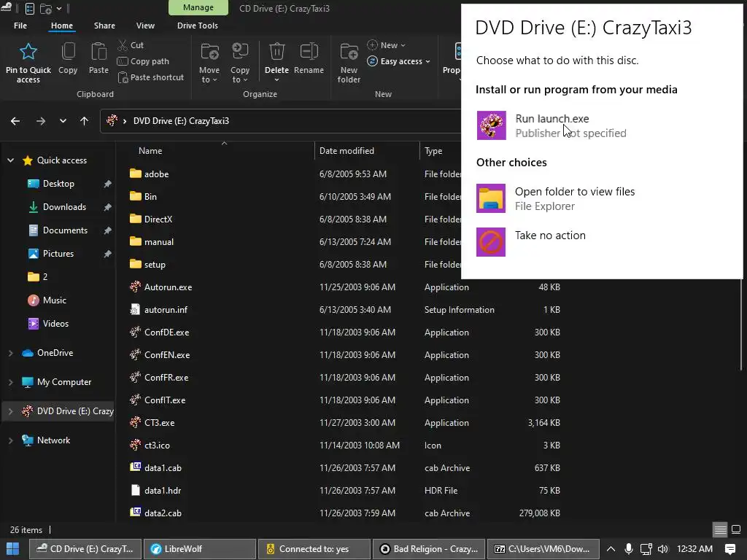Open Copy to dropdown
This screenshot has width=747, height=560.
pos(239,75)
